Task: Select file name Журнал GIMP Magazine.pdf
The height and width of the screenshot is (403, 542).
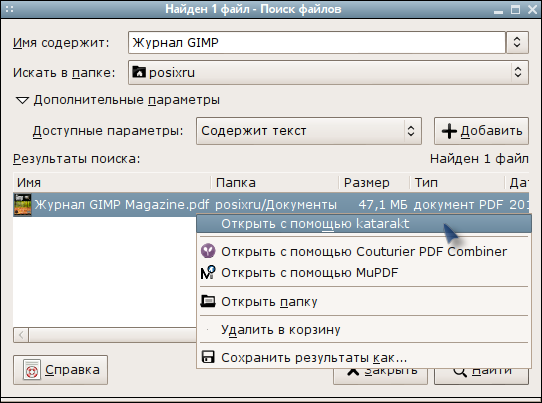Action: pyautogui.click(x=122, y=205)
